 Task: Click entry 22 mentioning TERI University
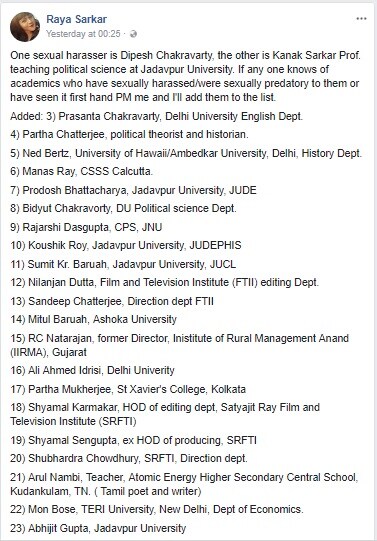click(x=157, y=509)
